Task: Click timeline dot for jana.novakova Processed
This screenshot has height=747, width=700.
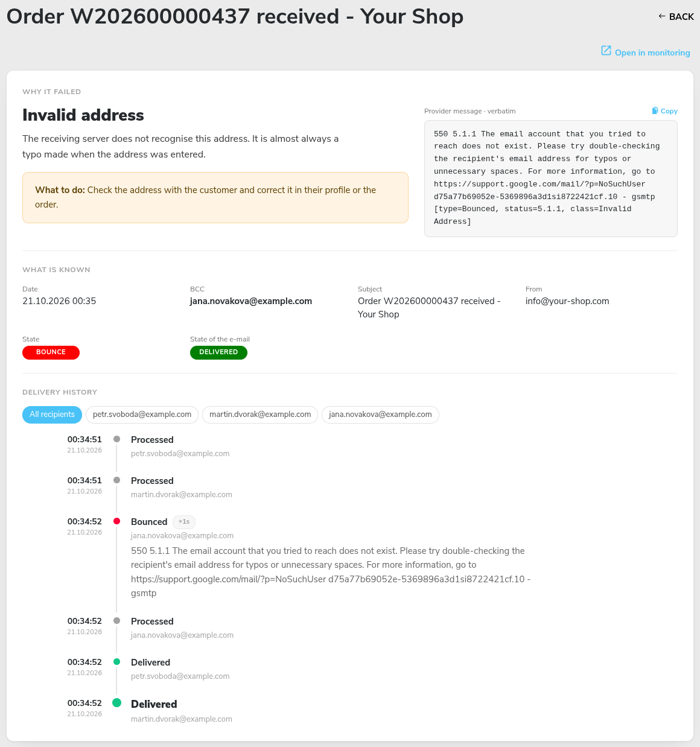Action: point(116,621)
